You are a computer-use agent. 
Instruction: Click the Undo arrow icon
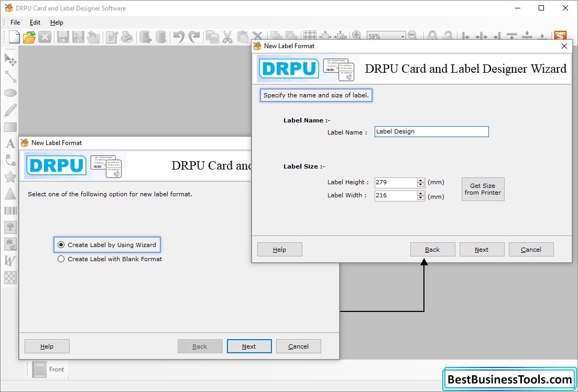[179, 37]
